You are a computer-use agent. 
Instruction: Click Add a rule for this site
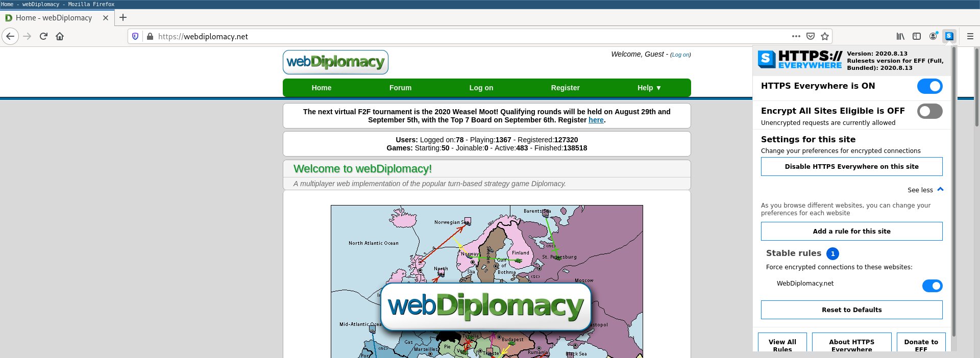pyautogui.click(x=851, y=231)
